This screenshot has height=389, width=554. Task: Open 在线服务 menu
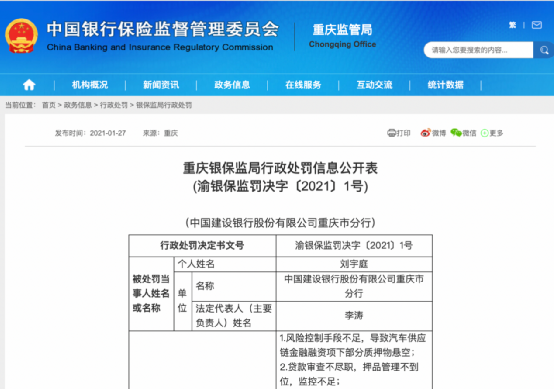pyautogui.click(x=303, y=85)
